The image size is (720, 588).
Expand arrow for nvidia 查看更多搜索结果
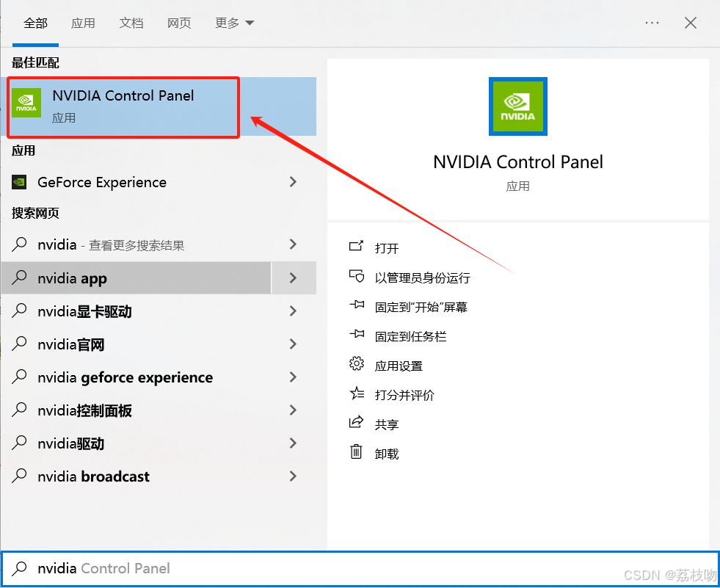point(293,244)
